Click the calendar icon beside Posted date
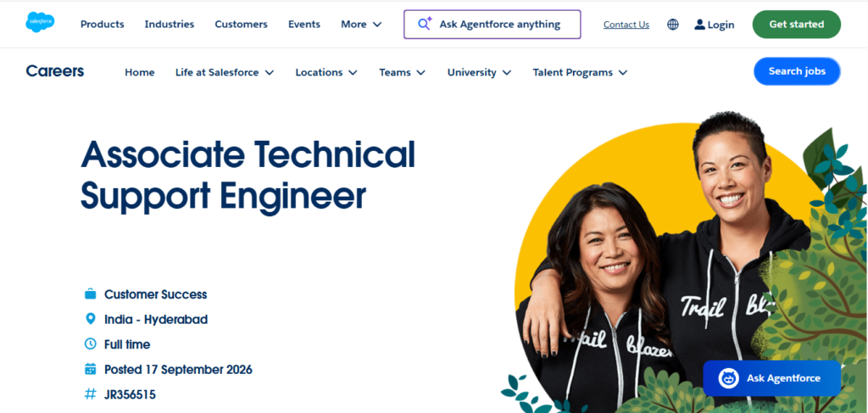Image resolution: width=868 pixels, height=413 pixels. tap(90, 369)
